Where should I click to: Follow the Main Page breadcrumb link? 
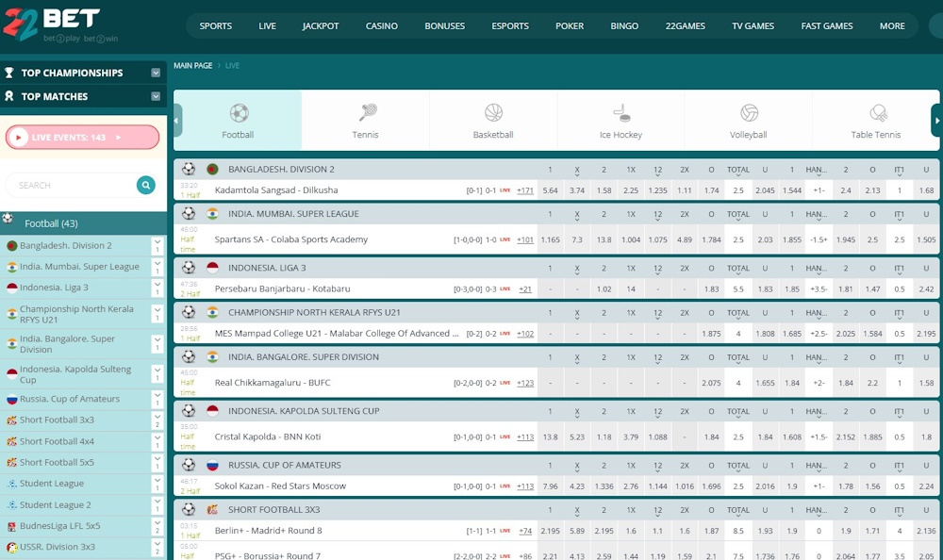[x=193, y=66]
